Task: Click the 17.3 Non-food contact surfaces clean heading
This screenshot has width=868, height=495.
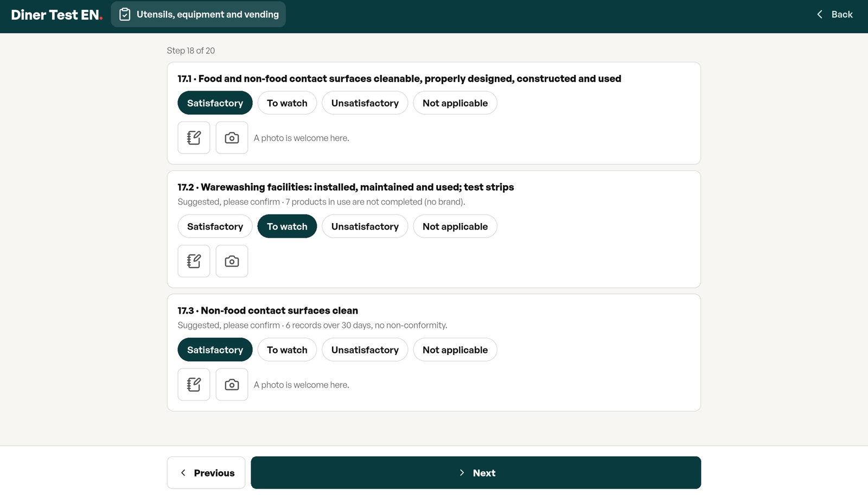Action: (x=268, y=310)
